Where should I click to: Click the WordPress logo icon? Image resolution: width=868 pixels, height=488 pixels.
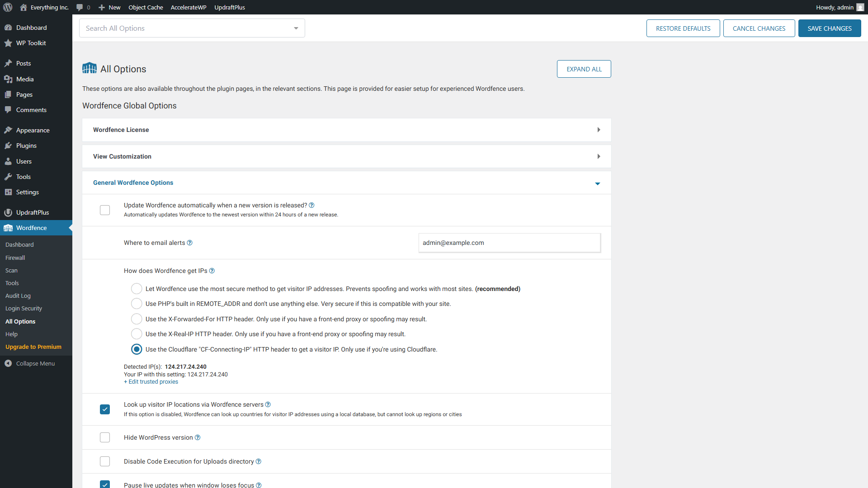click(x=8, y=7)
